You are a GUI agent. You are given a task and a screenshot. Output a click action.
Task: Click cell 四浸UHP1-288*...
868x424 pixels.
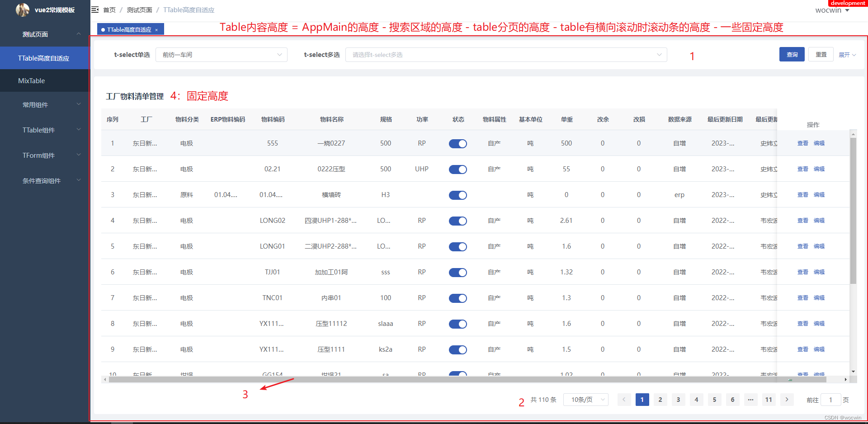(x=331, y=221)
